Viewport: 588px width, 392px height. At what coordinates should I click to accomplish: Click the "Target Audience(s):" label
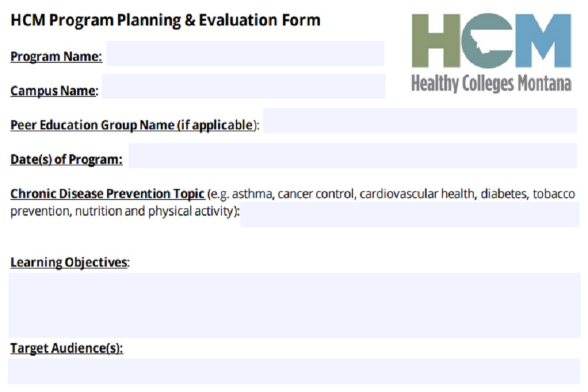pyautogui.click(x=67, y=348)
